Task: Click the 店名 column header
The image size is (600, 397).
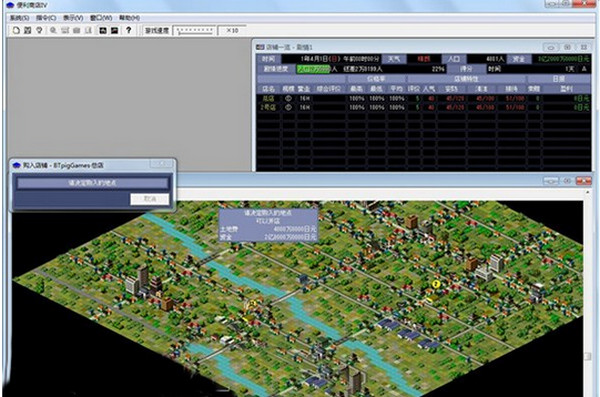Action: [269, 89]
